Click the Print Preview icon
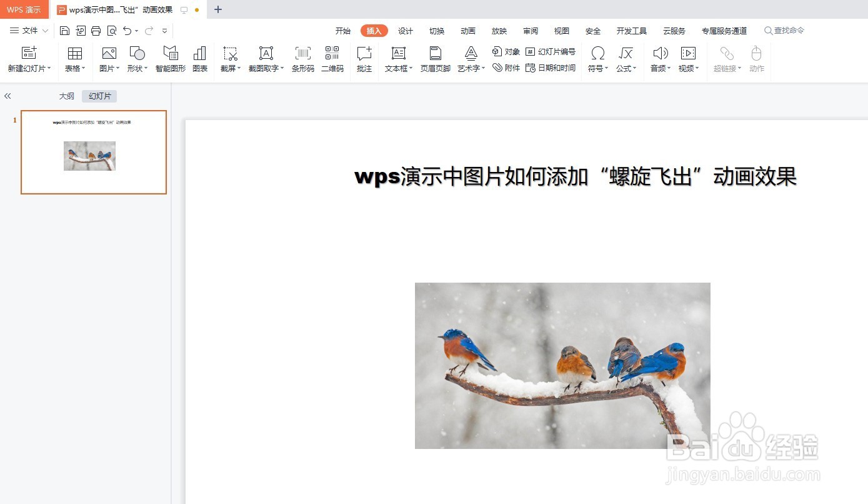Image resolution: width=868 pixels, height=504 pixels. (112, 31)
